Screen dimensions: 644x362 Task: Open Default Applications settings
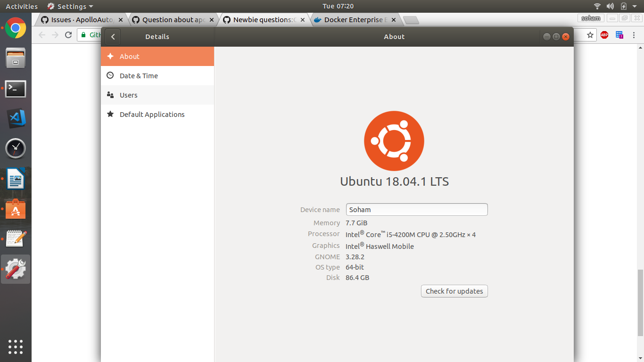(157, 115)
